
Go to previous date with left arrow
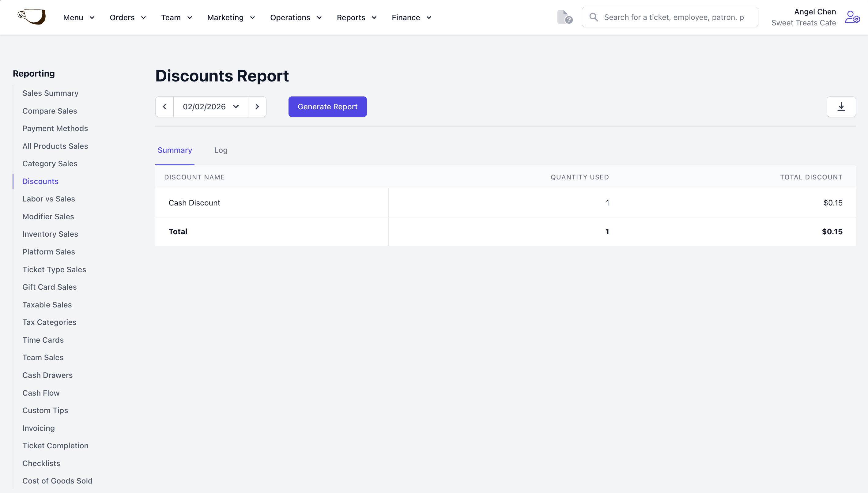[164, 107]
